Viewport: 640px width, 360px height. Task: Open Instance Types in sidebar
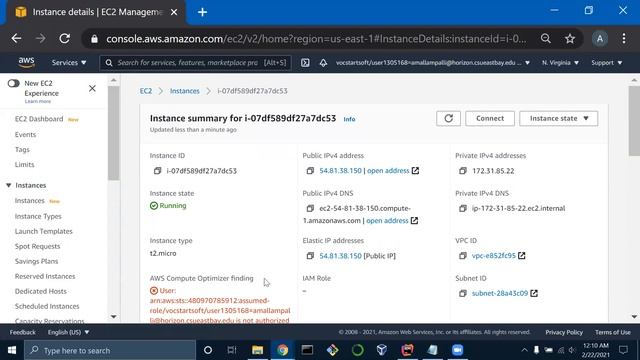coord(38,216)
